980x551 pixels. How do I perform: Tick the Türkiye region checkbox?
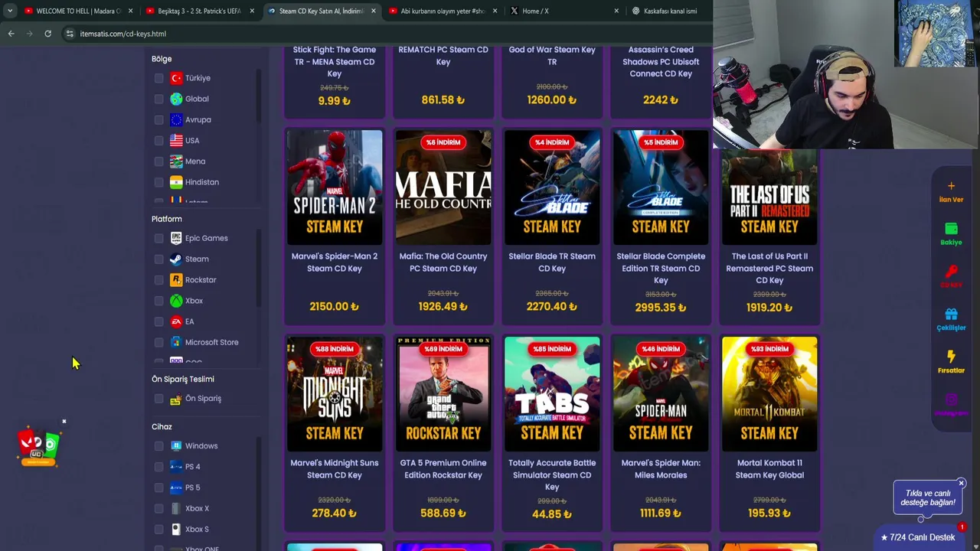tap(158, 78)
